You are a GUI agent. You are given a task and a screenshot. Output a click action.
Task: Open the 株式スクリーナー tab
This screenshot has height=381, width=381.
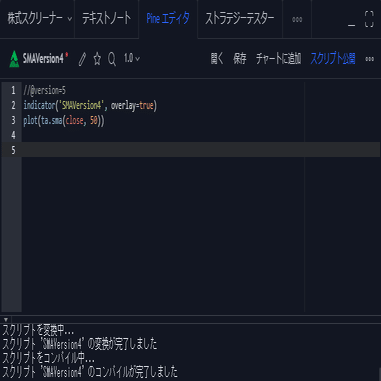pyautogui.click(x=35, y=19)
